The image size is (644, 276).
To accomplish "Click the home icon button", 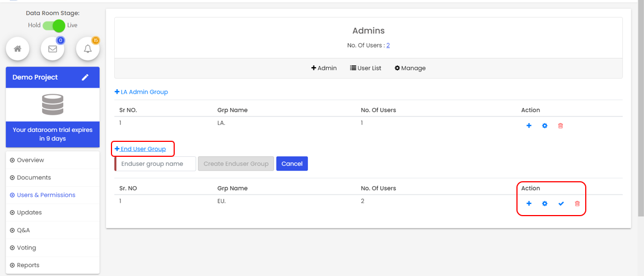I will pyautogui.click(x=18, y=49).
